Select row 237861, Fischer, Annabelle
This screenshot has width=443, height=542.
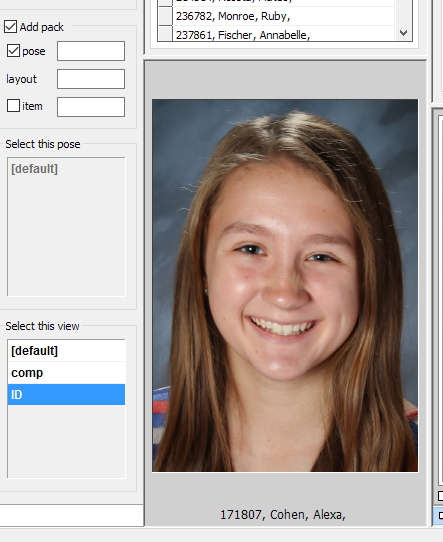pyautogui.click(x=283, y=34)
